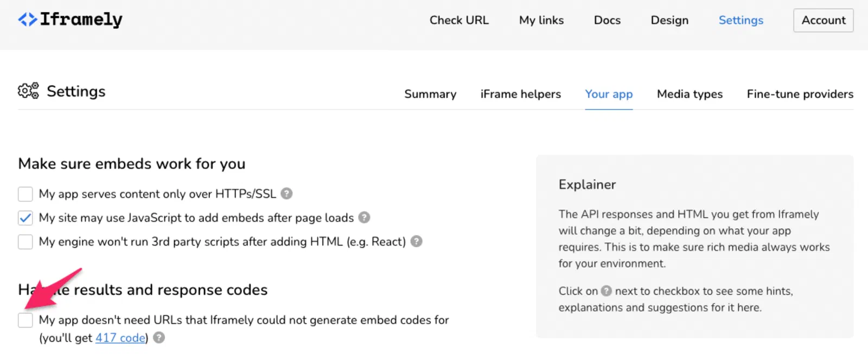This screenshot has height=354, width=868.
Task: Open help hint for HTTPs/SSL option
Action: point(287,194)
